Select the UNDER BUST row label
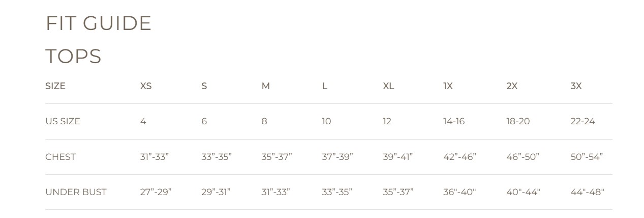The width and height of the screenshot is (644, 218). pyautogui.click(x=76, y=192)
